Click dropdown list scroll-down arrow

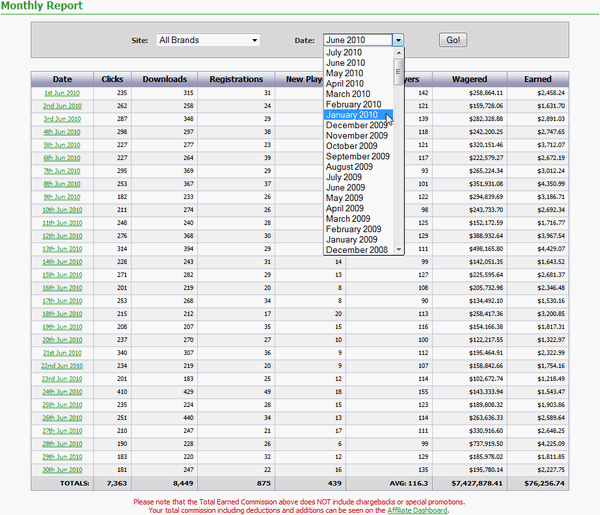click(x=399, y=249)
